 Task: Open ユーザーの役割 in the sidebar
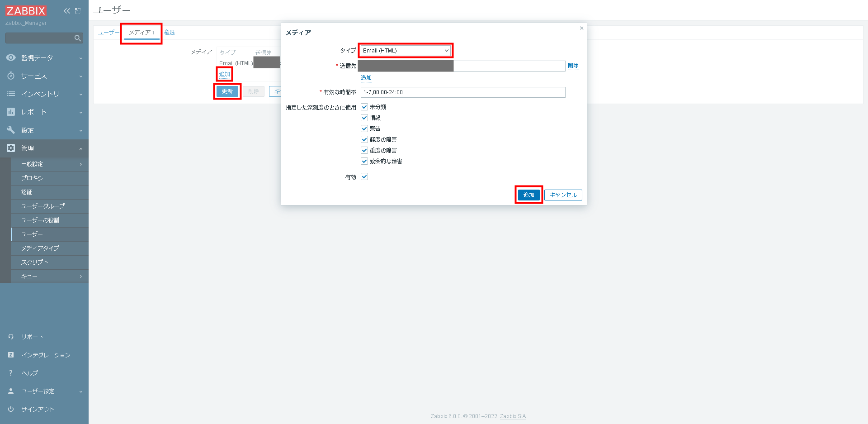pos(50,220)
